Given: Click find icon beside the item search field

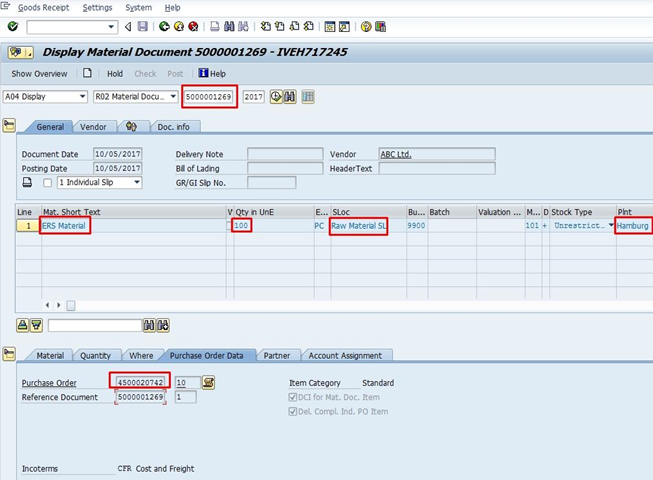Looking at the screenshot, I should pos(149,325).
